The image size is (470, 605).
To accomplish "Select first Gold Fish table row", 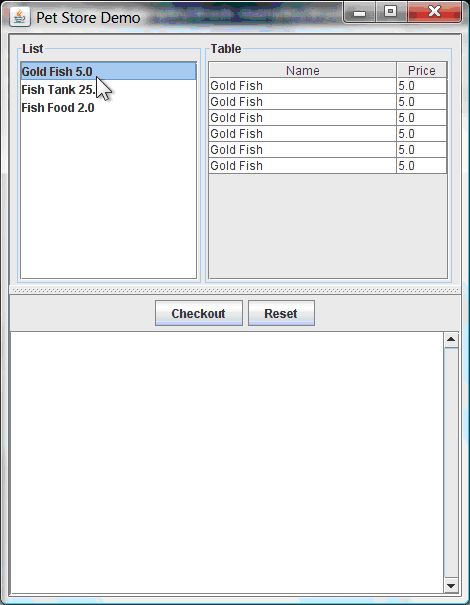I will (x=328, y=86).
